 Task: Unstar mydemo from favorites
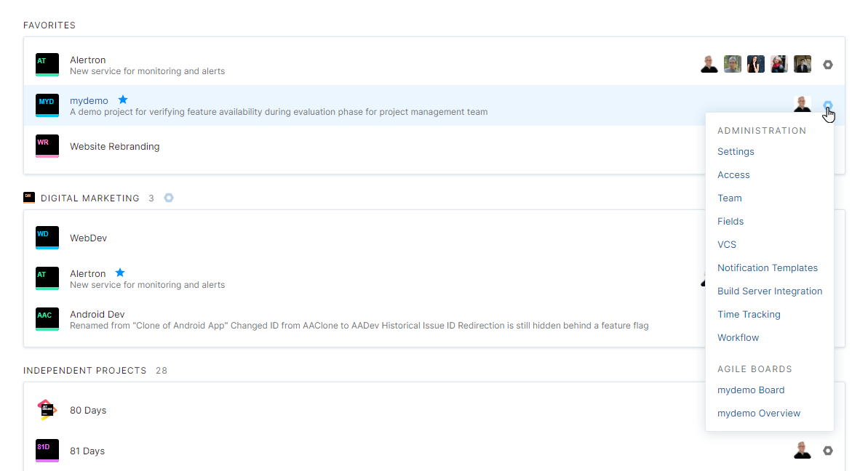pos(123,100)
